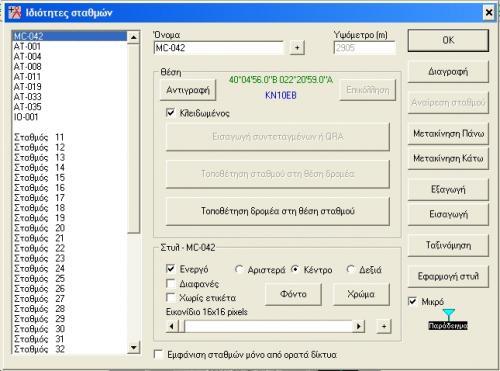Select Σταθμός 17 in list
500x371 pixels.
coord(70,198)
